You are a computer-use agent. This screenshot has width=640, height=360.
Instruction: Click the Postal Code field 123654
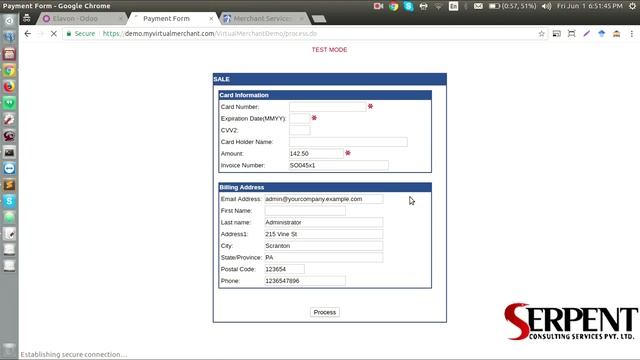(x=284, y=269)
